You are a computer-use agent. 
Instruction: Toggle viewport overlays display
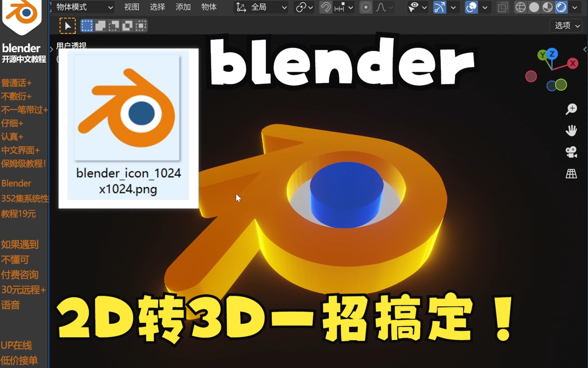coord(471,7)
